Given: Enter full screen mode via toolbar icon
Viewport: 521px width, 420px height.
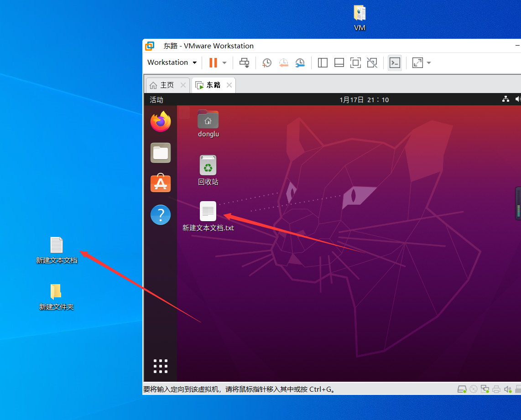Looking at the screenshot, I should click(x=355, y=62).
